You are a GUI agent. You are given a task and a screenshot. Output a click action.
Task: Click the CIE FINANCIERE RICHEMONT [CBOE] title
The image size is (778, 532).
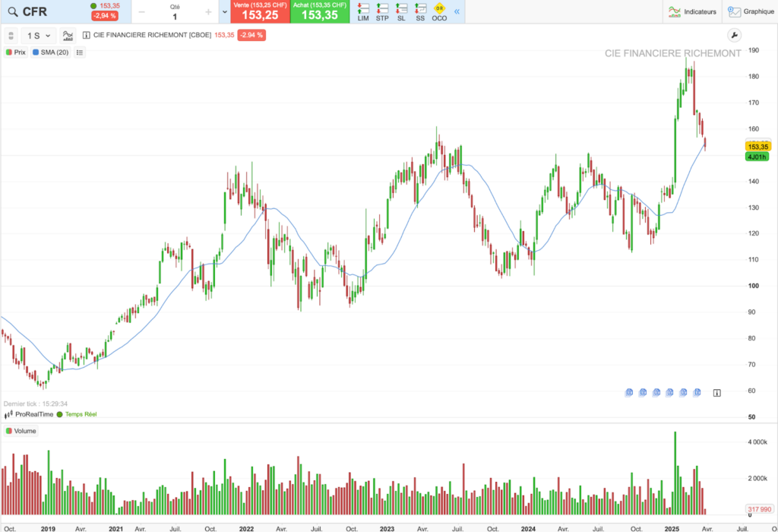(152, 35)
